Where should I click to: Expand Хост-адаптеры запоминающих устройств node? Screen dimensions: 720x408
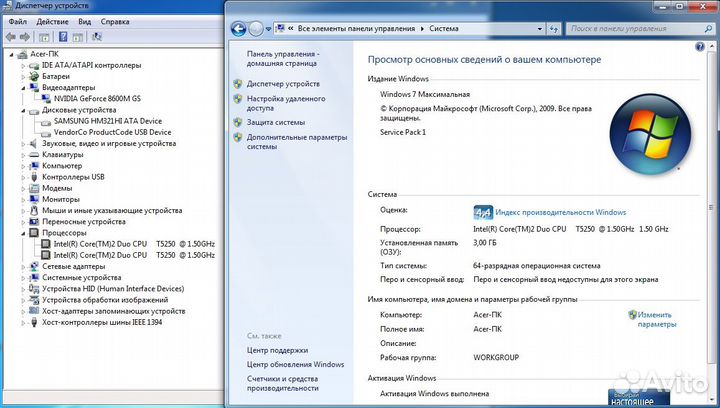[x=23, y=311]
